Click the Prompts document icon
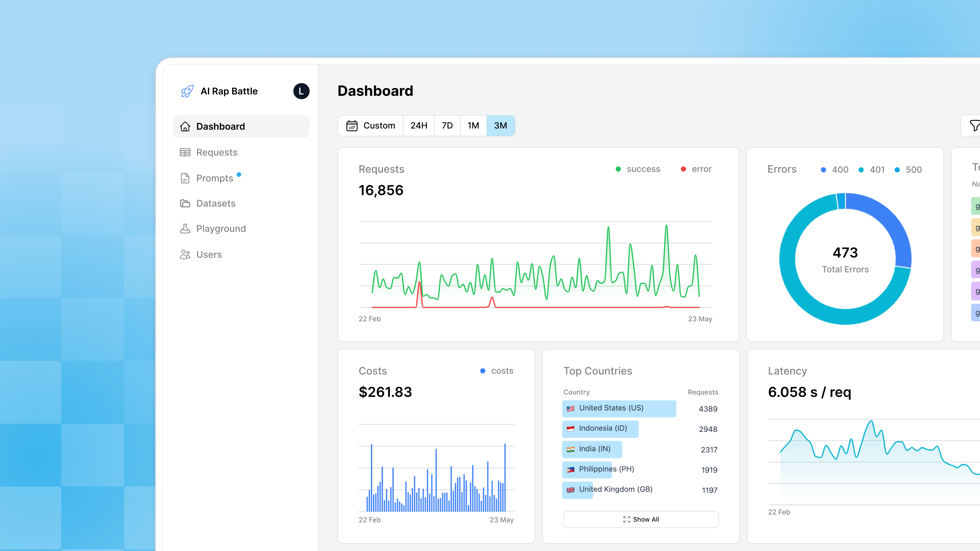Screen dimensions: 980x551 [185, 178]
